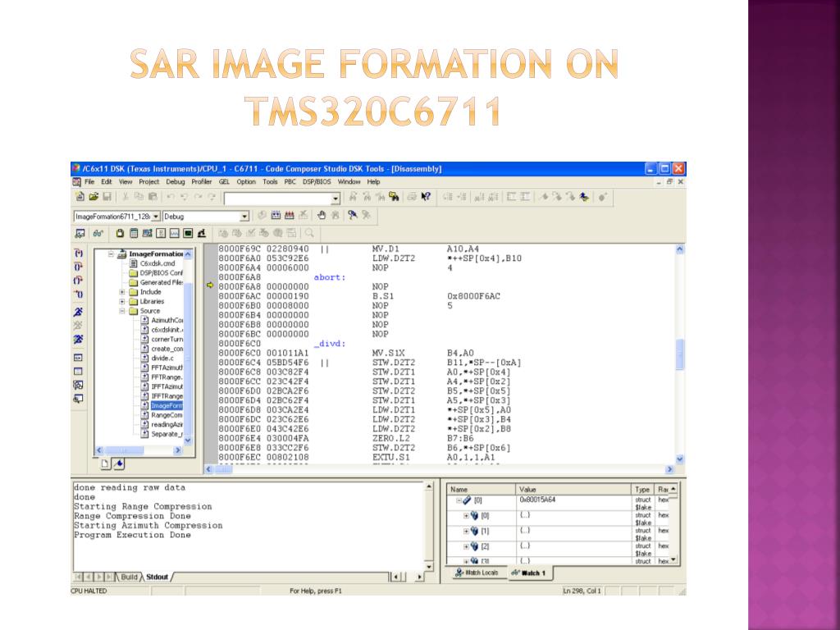Viewport: 840px width, 630px height.
Task: Click the Quick Watch glasses icon
Action: point(98,233)
